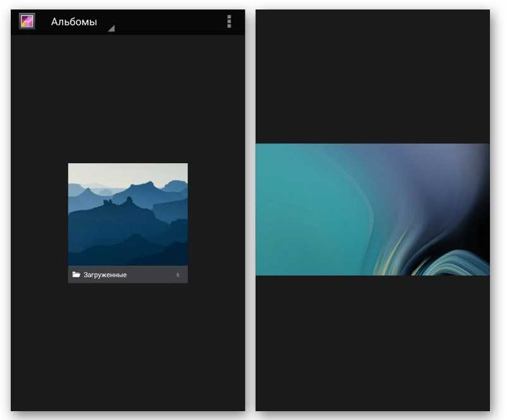Tap the album item count 6
507x420 pixels.
click(x=178, y=275)
